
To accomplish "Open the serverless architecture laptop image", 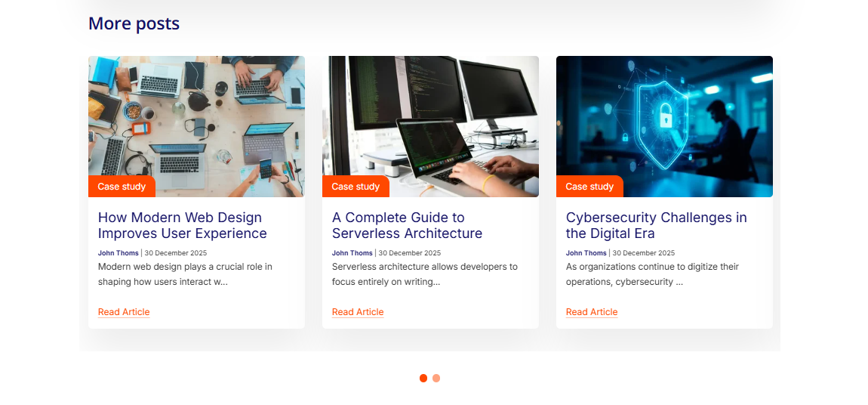I will pyautogui.click(x=430, y=126).
